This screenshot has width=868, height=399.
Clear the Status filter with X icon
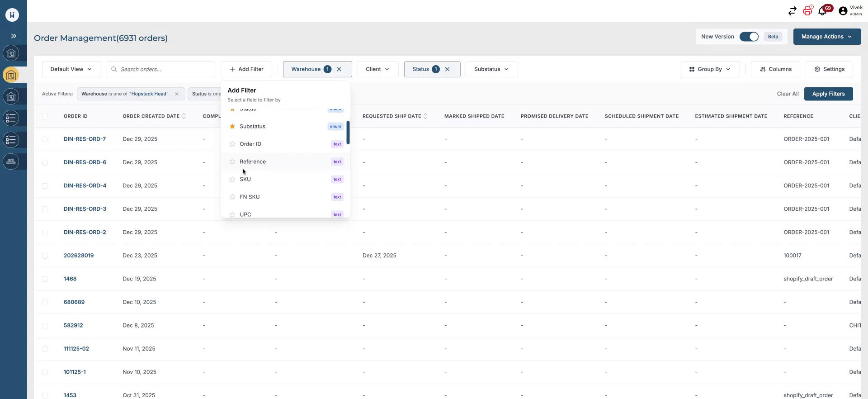point(448,69)
